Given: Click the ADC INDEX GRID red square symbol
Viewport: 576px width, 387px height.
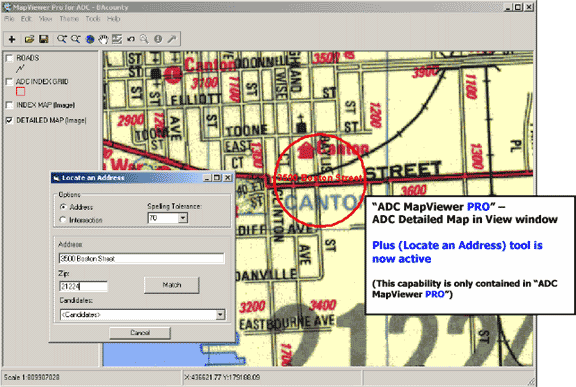Looking at the screenshot, I should [x=21, y=91].
